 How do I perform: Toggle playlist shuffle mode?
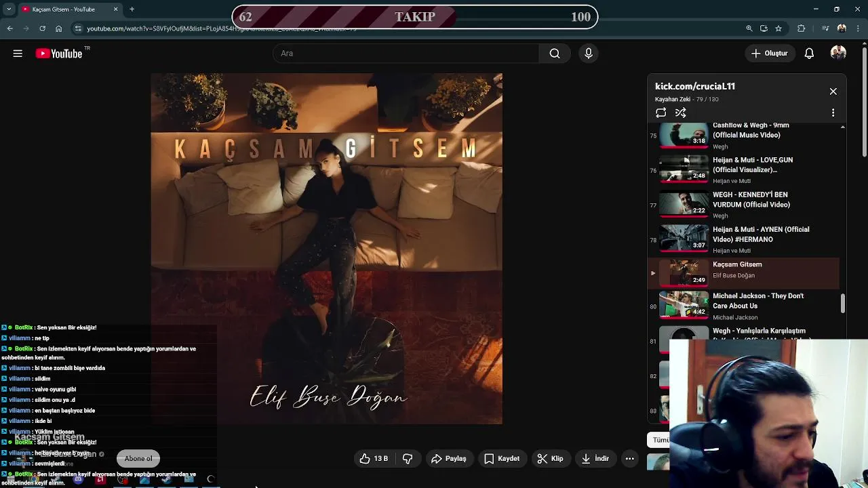[681, 113]
